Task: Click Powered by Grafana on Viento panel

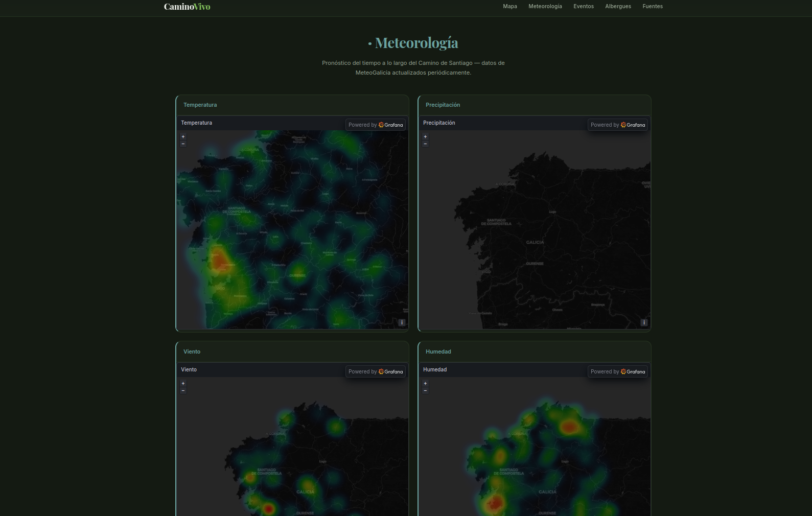Action: (376, 371)
